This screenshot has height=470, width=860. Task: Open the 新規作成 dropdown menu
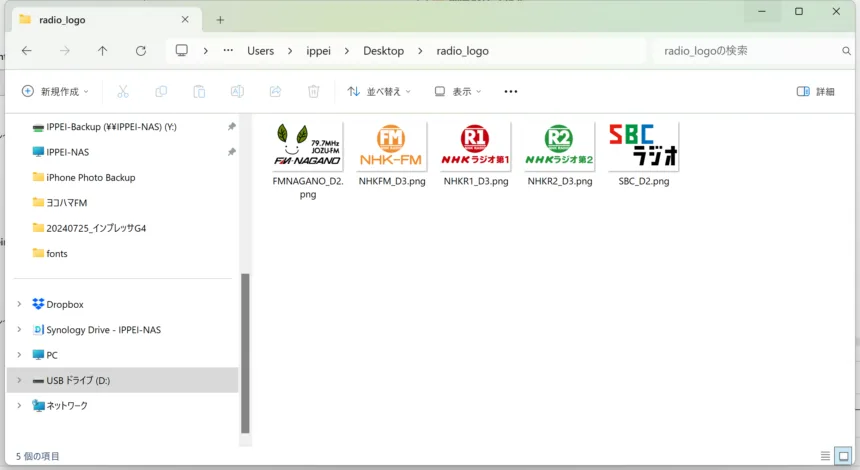tap(55, 92)
